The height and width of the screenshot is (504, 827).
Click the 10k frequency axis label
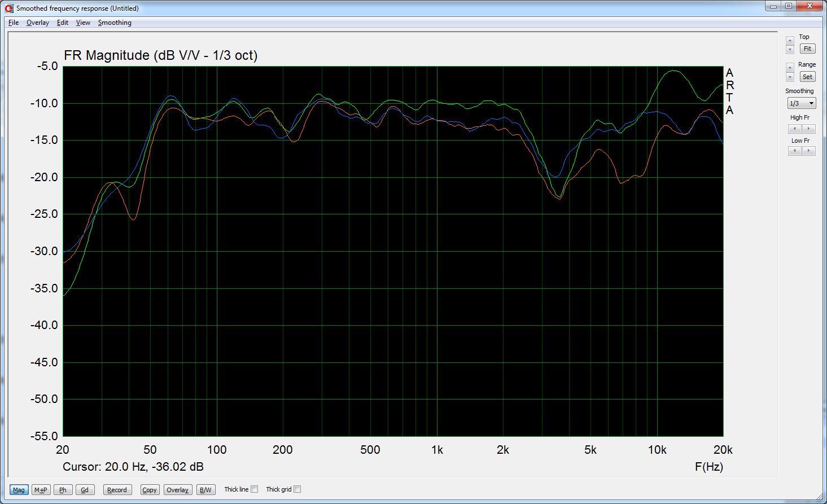pyautogui.click(x=657, y=450)
